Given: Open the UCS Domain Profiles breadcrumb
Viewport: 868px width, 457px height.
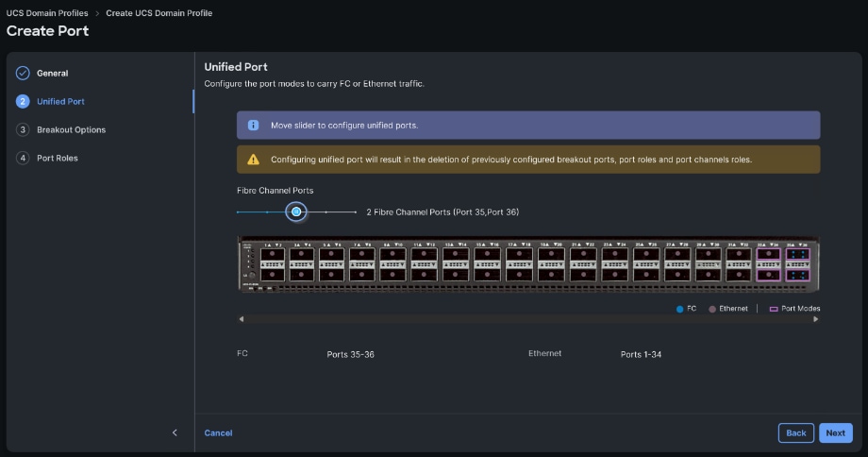Looking at the screenshot, I should (x=47, y=12).
